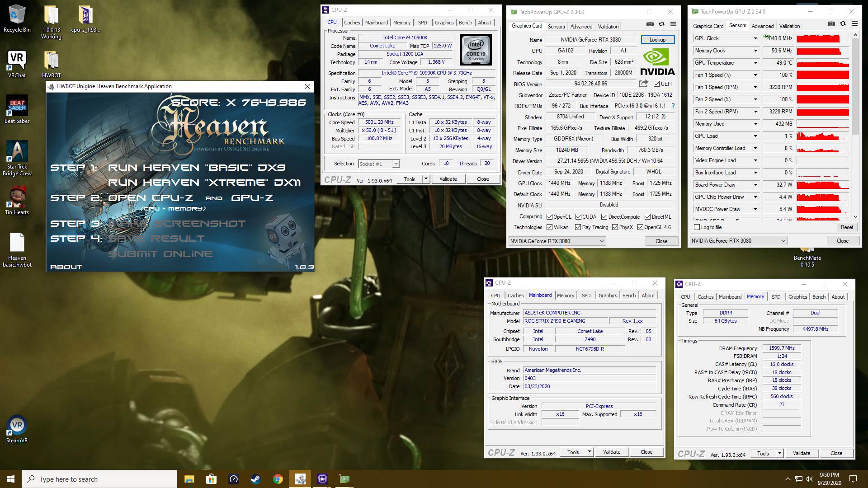Click Validate in Memory CPU-Z window
This screenshot has height=488, width=868.
point(802,453)
